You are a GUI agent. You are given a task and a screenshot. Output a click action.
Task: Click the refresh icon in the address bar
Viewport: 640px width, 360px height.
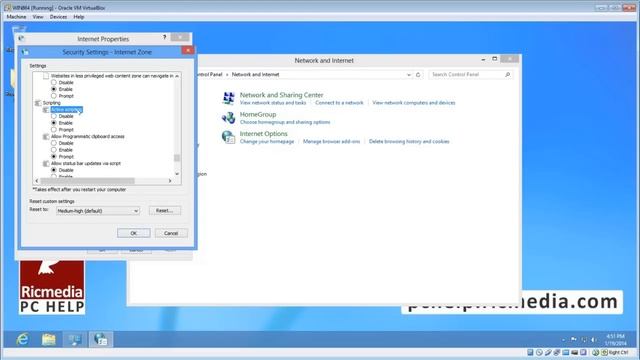(418, 75)
